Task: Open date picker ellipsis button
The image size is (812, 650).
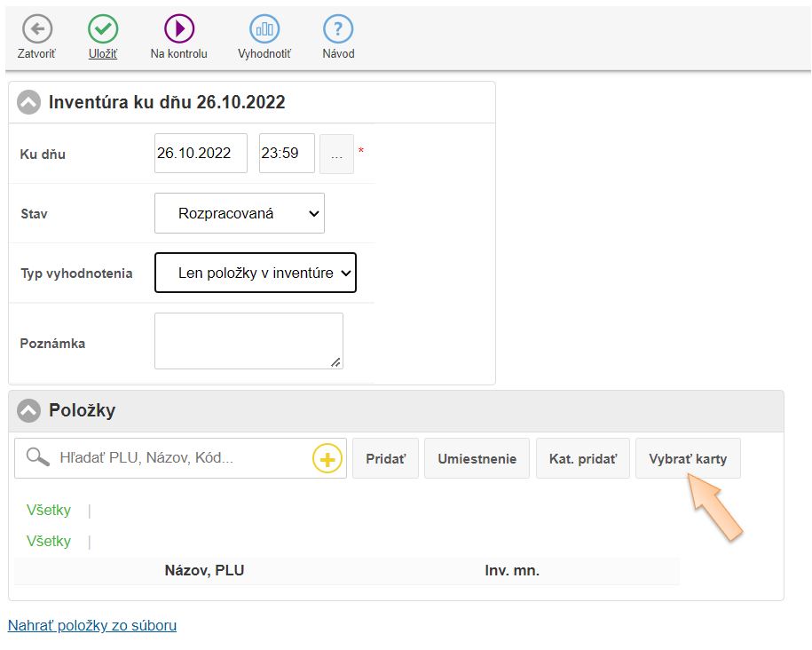Action: point(336,154)
